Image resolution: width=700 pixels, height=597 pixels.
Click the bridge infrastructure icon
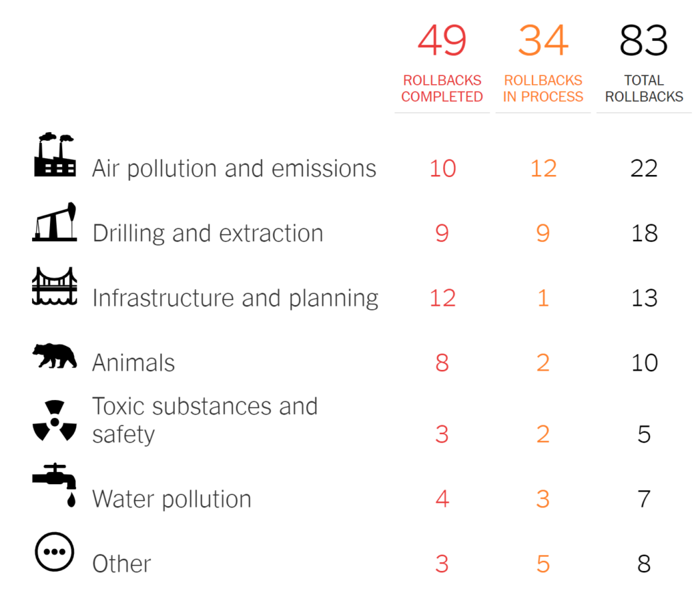[x=55, y=287]
